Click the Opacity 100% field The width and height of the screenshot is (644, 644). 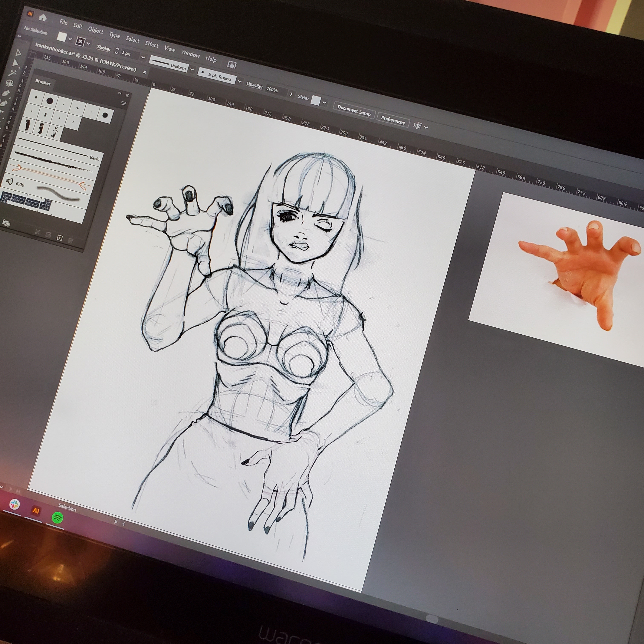pos(276,90)
